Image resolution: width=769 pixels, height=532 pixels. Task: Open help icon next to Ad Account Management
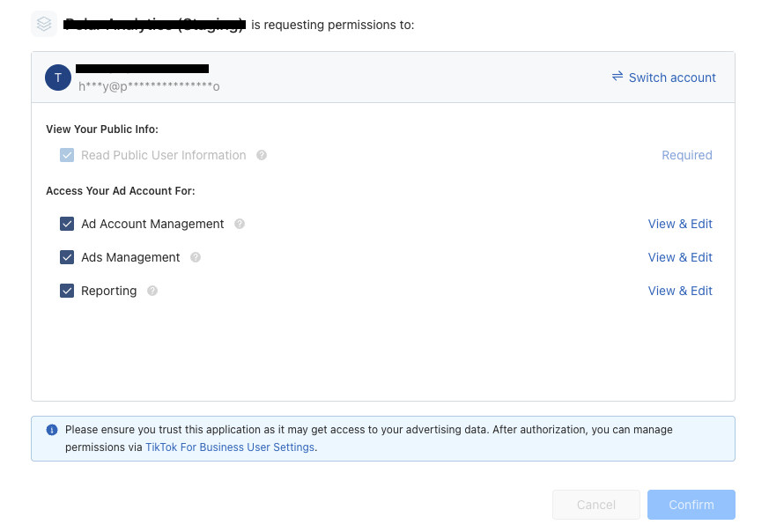240,224
